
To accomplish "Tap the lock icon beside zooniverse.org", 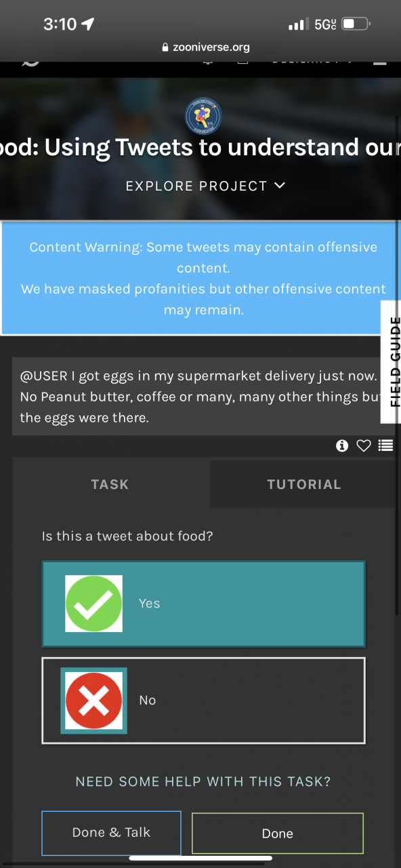I will click(x=163, y=47).
